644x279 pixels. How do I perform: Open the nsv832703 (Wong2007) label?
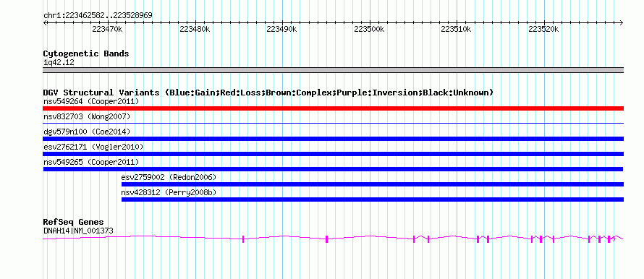point(87,116)
